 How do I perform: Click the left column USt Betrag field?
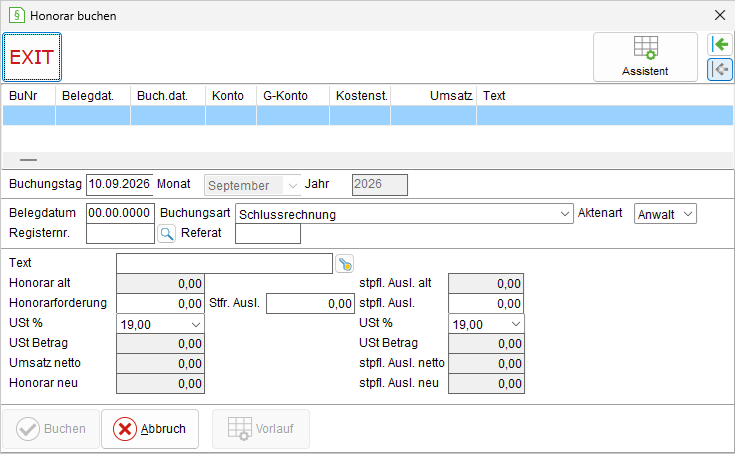[160, 343]
